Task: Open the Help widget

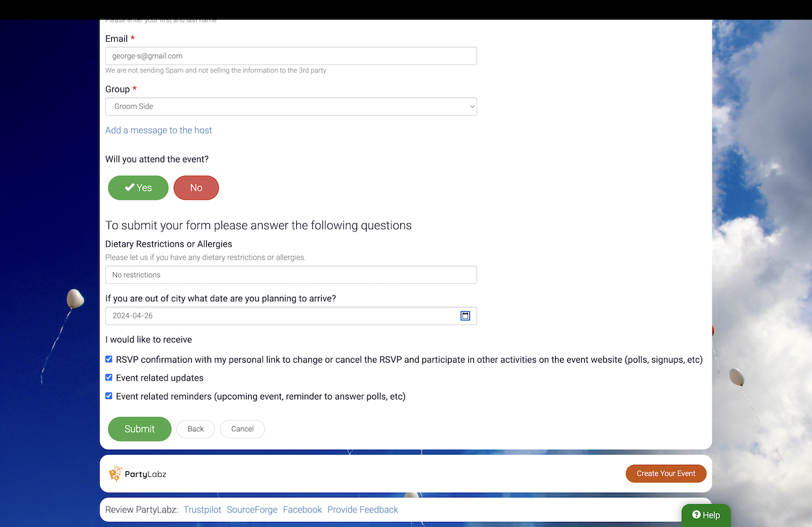Action: coord(705,515)
